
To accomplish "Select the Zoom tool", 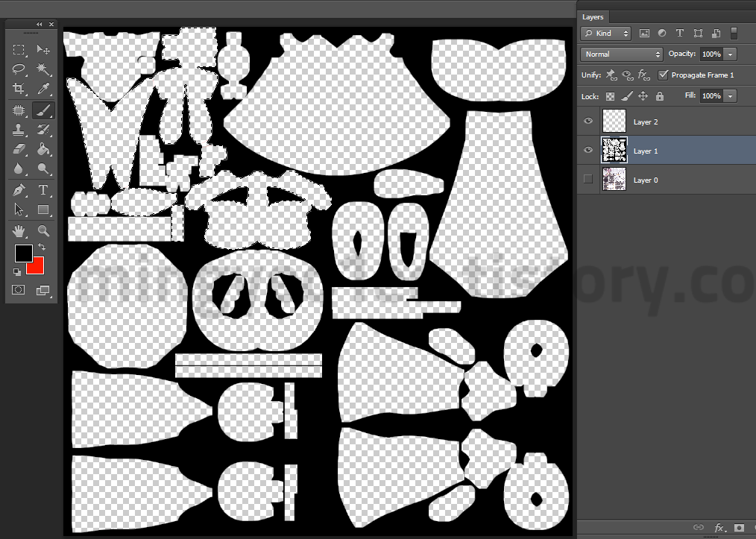I will coord(43,231).
